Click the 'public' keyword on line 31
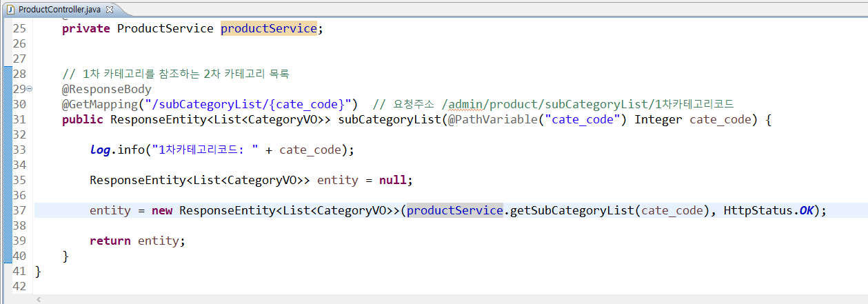The height and width of the screenshot is (304, 868). pyautogui.click(x=83, y=119)
